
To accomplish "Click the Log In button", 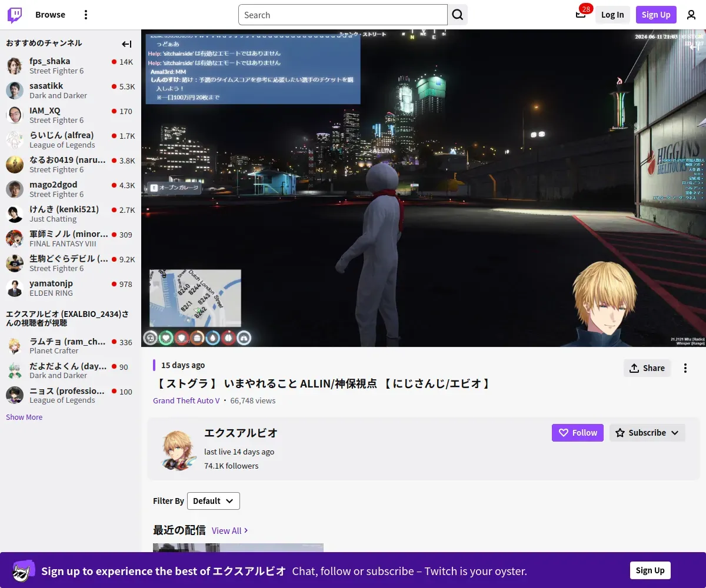I will (x=612, y=15).
